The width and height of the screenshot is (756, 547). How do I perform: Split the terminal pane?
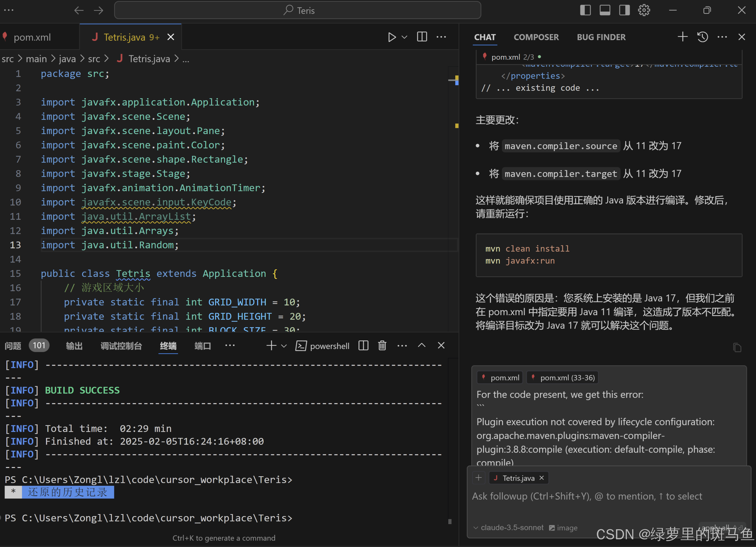[363, 346]
